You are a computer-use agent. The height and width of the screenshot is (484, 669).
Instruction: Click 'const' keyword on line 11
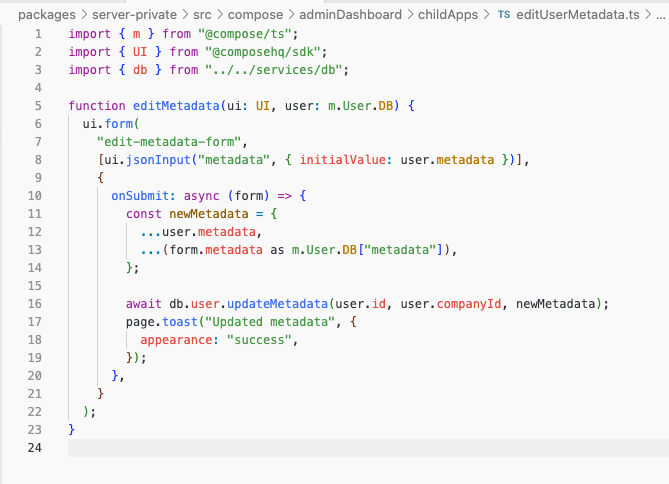tap(144, 214)
